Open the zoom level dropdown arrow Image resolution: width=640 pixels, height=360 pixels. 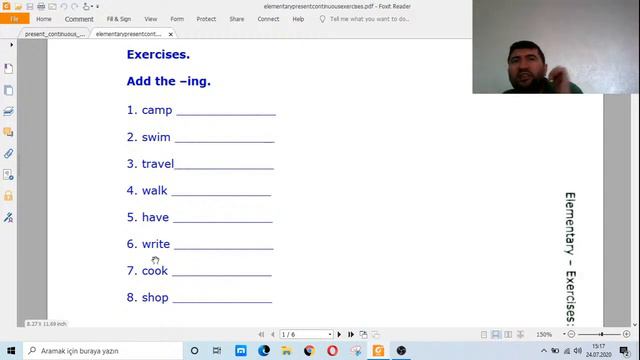tap(564, 334)
